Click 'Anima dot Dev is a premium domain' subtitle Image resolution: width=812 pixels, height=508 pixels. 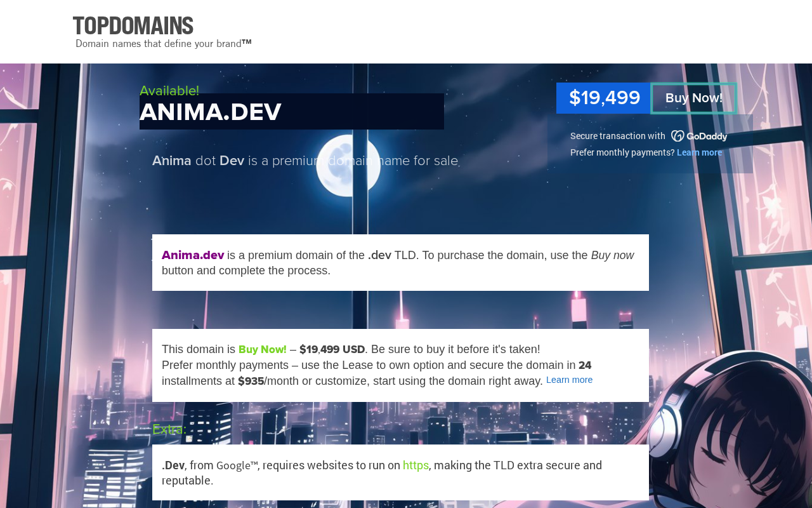(305, 161)
